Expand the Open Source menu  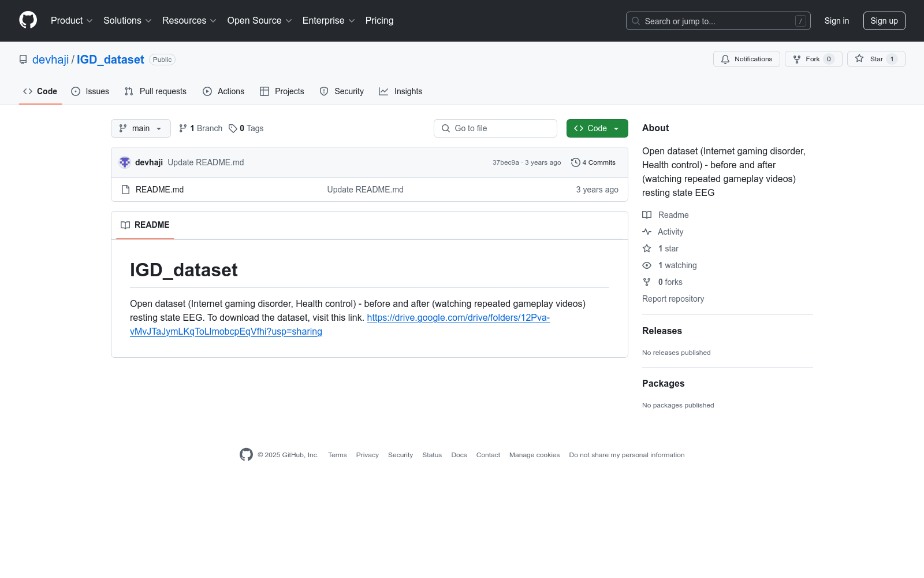point(260,21)
